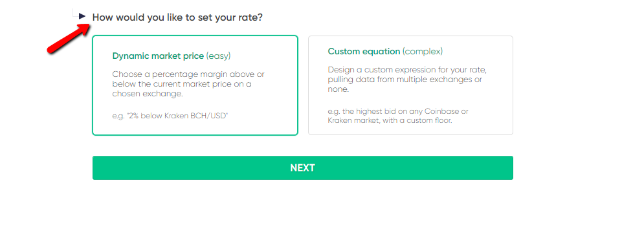This screenshot has height=236, width=644.
Task: Select the Dynamic market price option card
Action: point(195,85)
